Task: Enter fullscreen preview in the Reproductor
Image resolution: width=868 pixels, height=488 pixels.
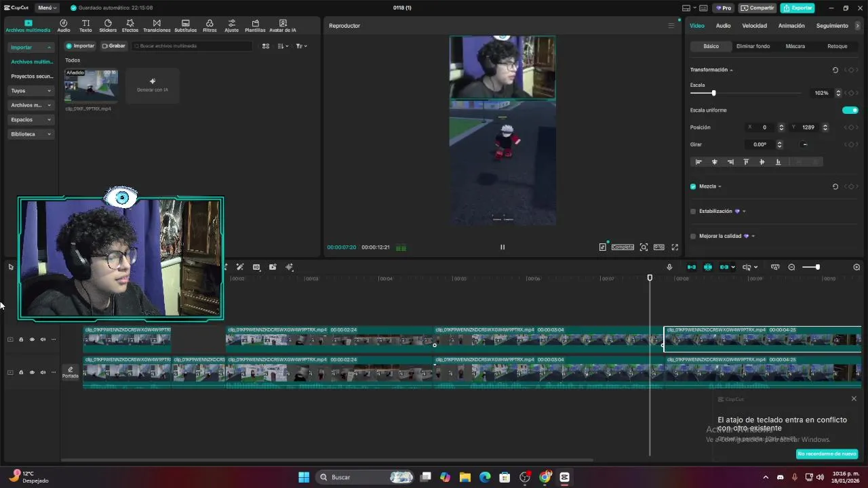Action: (x=675, y=247)
